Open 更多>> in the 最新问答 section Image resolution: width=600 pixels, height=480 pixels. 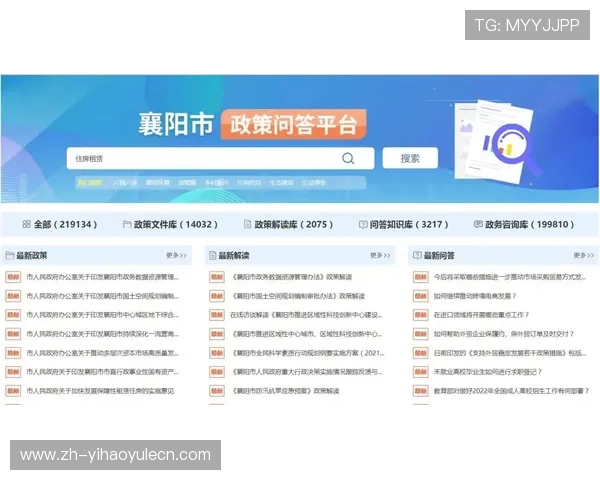coord(584,255)
